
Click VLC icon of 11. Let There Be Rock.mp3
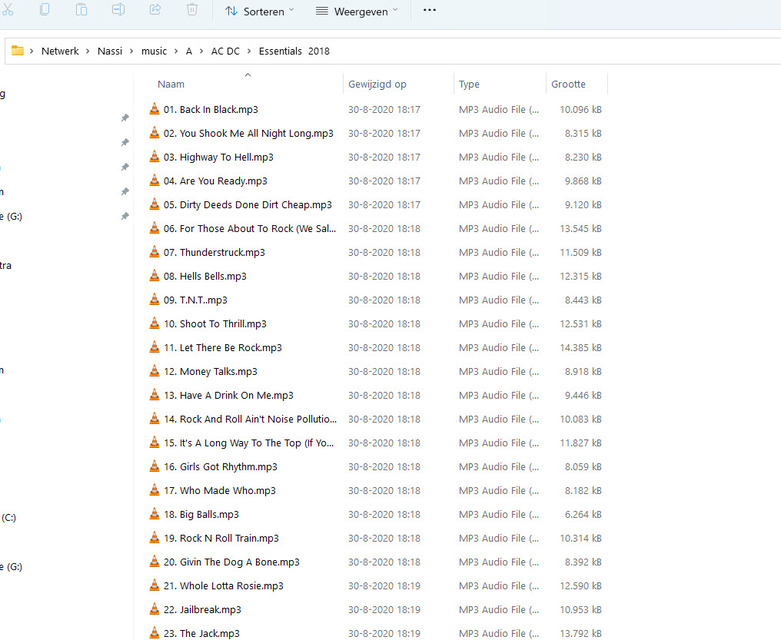coord(154,347)
